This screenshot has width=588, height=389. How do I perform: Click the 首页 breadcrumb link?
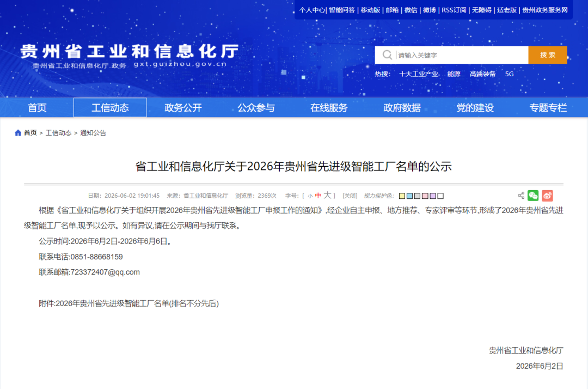coord(30,133)
